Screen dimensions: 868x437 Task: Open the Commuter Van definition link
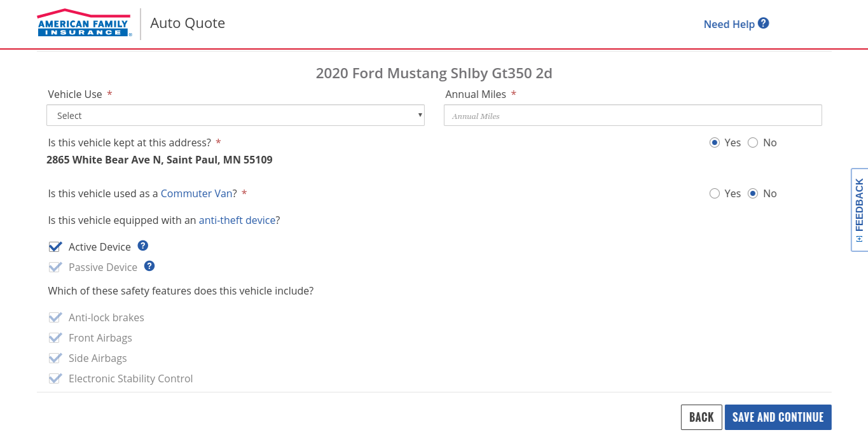click(196, 193)
